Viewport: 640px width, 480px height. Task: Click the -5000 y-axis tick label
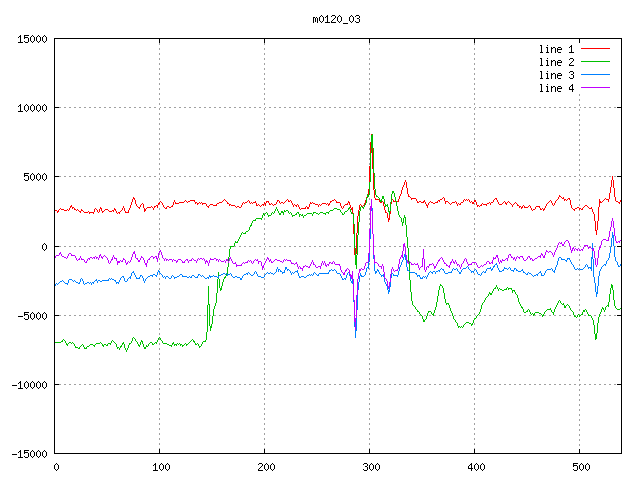[x=31, y=315]
